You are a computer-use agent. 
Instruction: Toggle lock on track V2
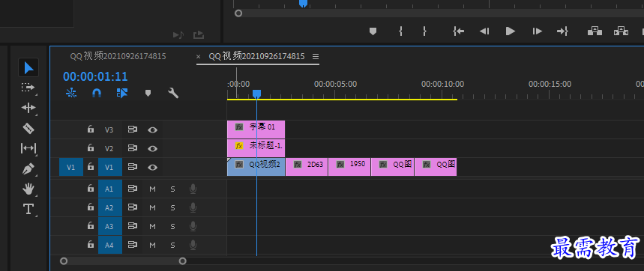(91, 148)
